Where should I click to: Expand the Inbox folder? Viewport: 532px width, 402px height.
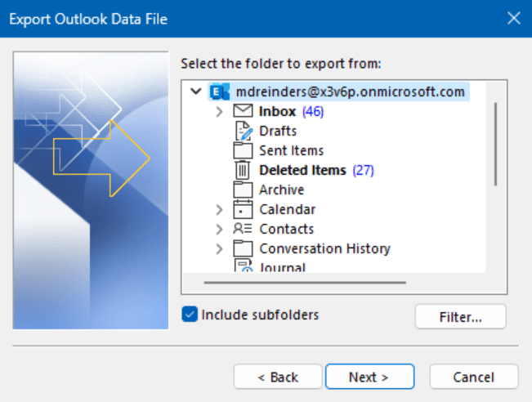pyautogui.click(x=220, y=111)
